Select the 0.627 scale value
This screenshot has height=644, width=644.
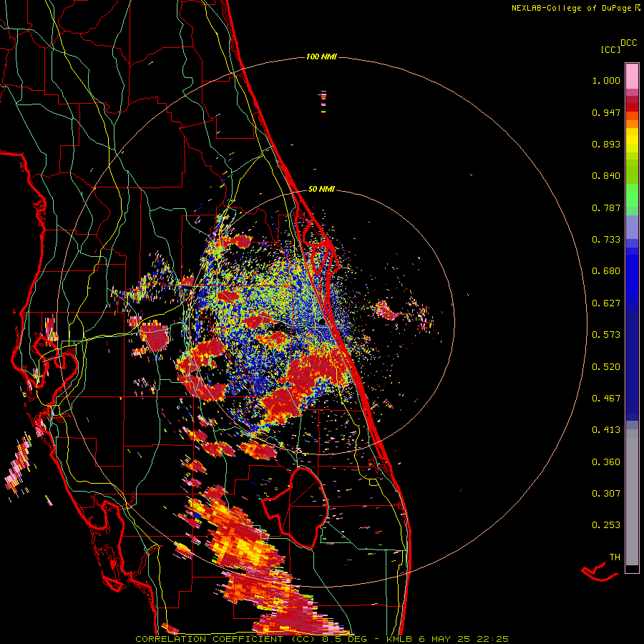(606, 303)
